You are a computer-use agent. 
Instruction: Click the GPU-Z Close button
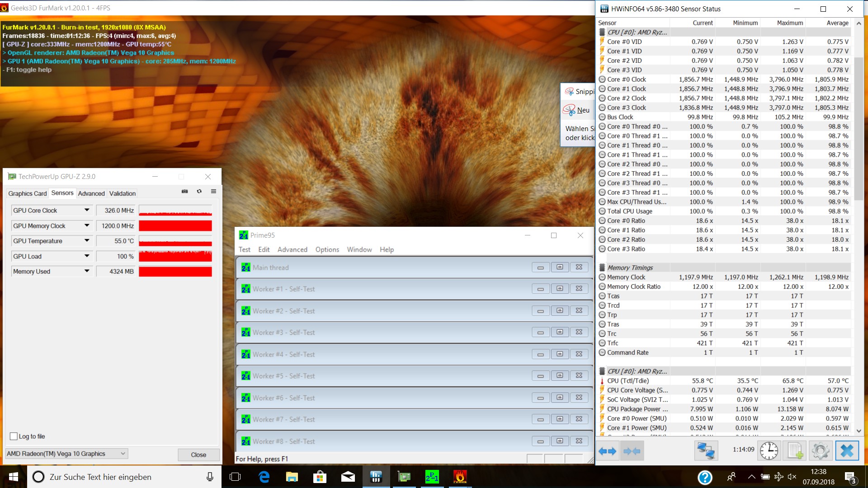[198, 455]
